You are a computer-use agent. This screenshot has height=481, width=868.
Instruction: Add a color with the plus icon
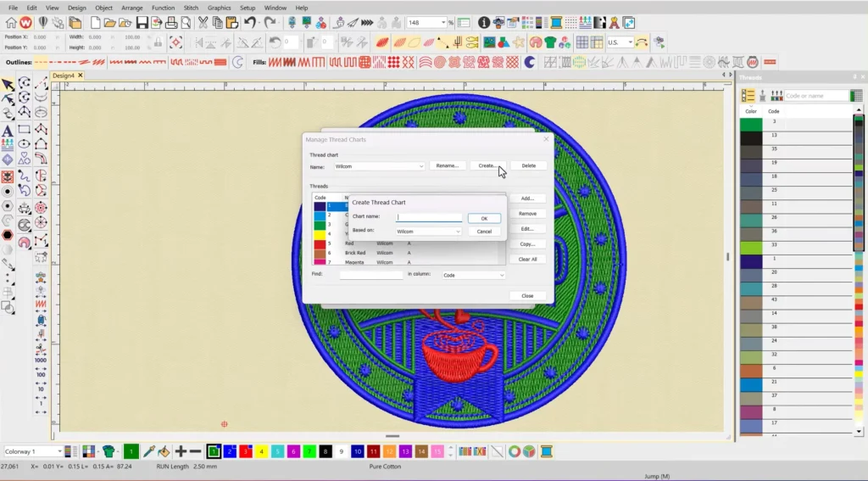[181, 451]
